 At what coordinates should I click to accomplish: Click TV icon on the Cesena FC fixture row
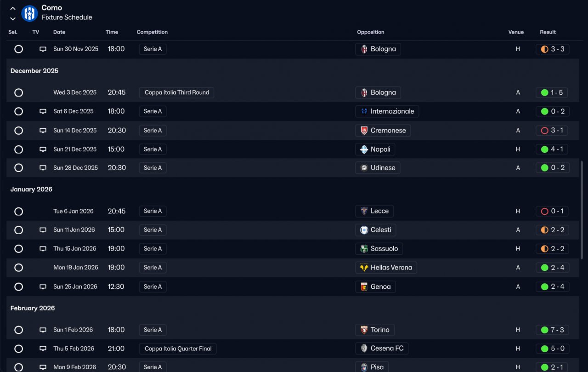43,349
